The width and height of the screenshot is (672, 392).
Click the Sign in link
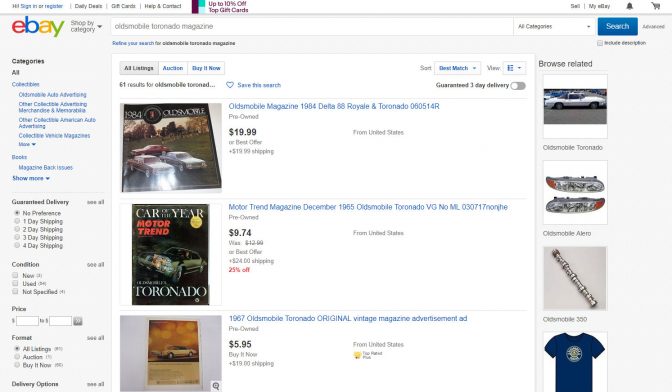coord(29,6)
